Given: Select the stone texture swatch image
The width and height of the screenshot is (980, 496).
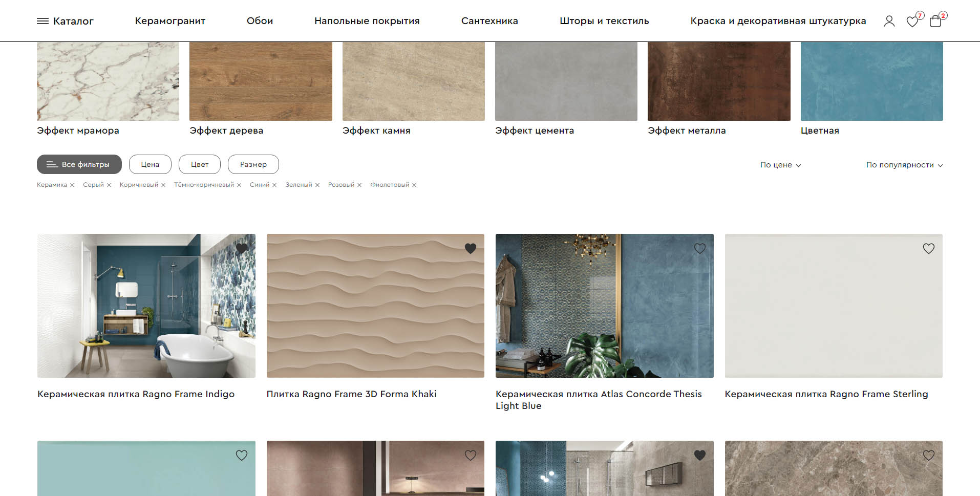Looking at the screenshot, I should point(414,81).
